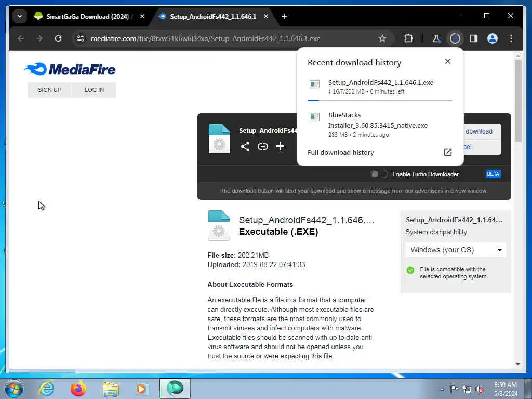Screen dimensions: 532x399
Task: Reload the MediaFire page
Action: pos(58,38)
